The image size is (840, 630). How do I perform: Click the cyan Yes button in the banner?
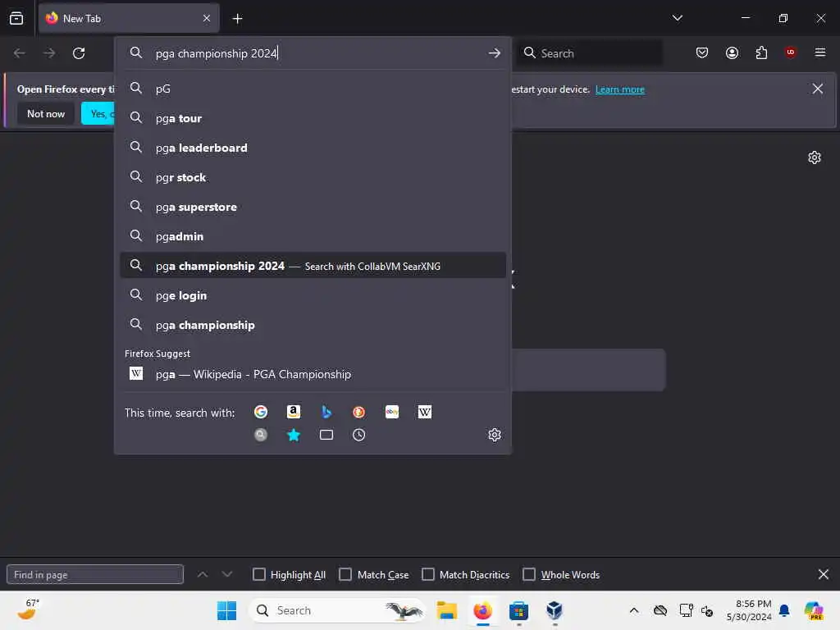click(98, 113)
